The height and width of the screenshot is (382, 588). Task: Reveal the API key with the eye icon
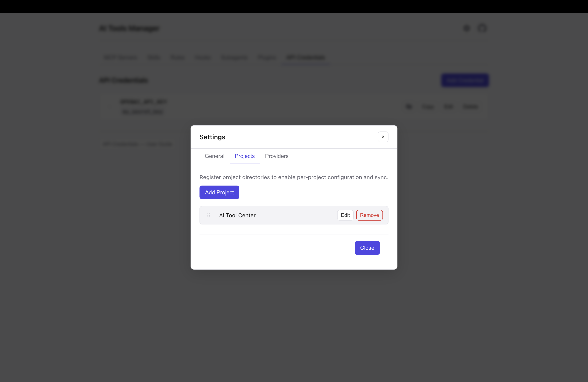point(409,107)
